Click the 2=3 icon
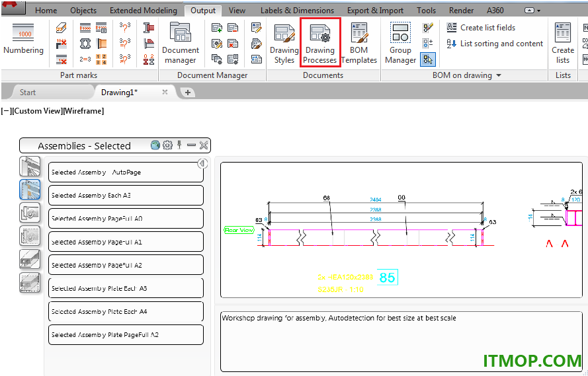 tap(85, 59)
